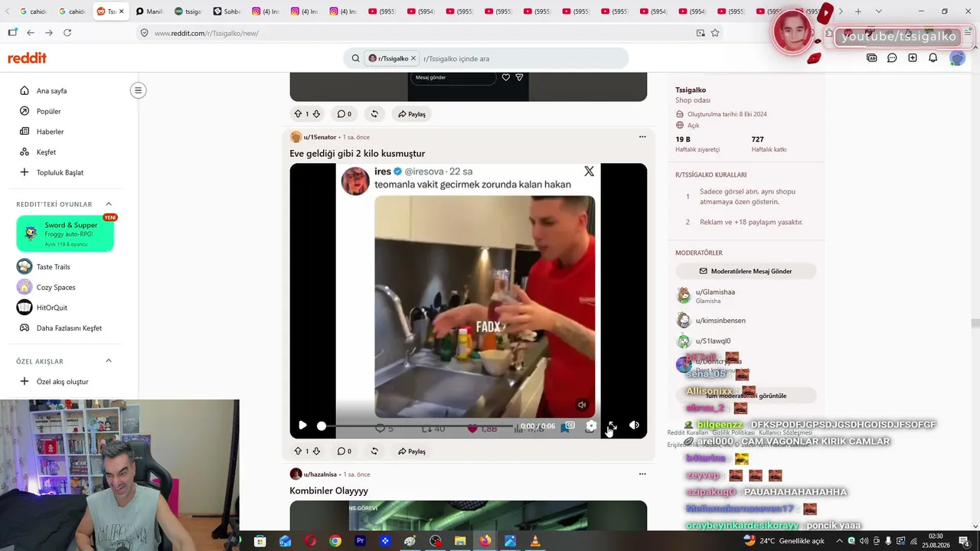Click the create post plus icon

(x=913, y=58)
